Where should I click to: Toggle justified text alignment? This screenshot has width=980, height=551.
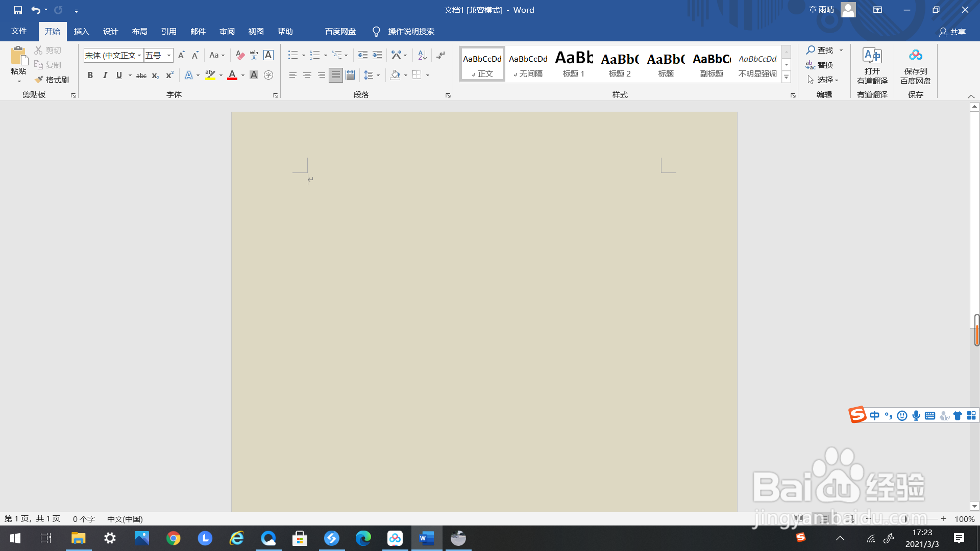335,75
